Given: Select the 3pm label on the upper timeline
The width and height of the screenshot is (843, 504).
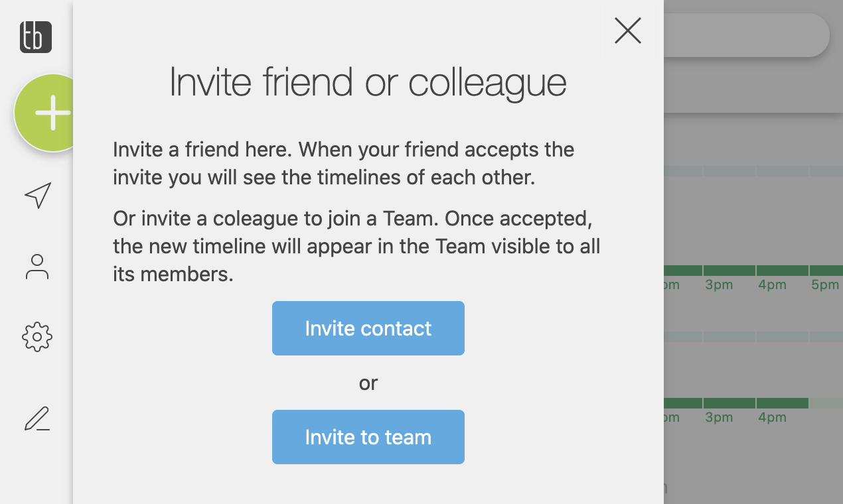Looking at the screenshot, I should point(720,284).
